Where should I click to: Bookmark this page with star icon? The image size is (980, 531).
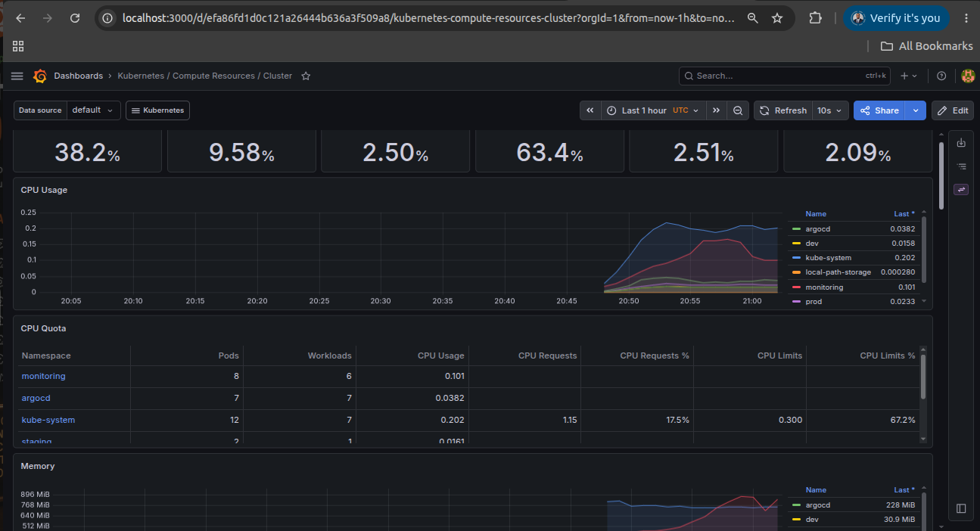777,18
